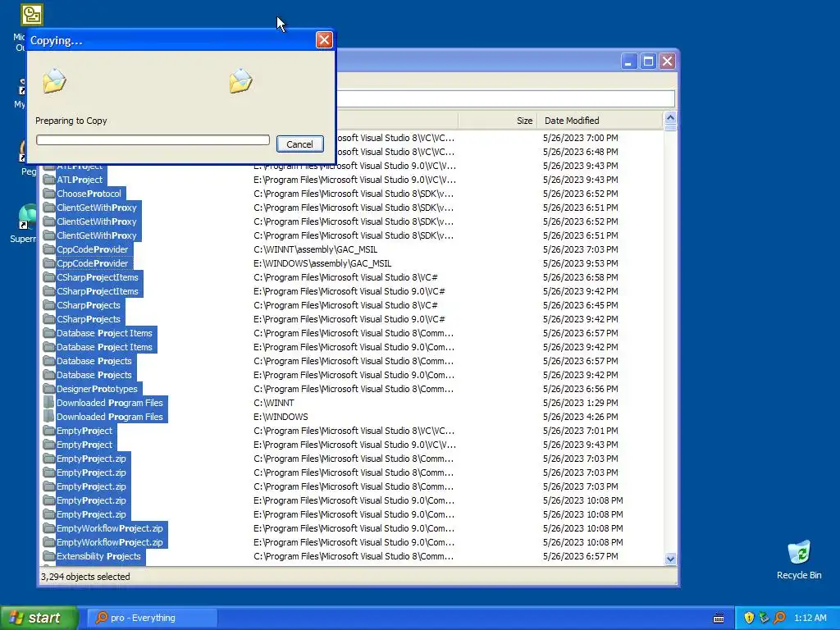
Task: Click folder icon of ClientGetWithProxy dated 6:52 PM
Action: pyautogui.click(x=48, y=221)
